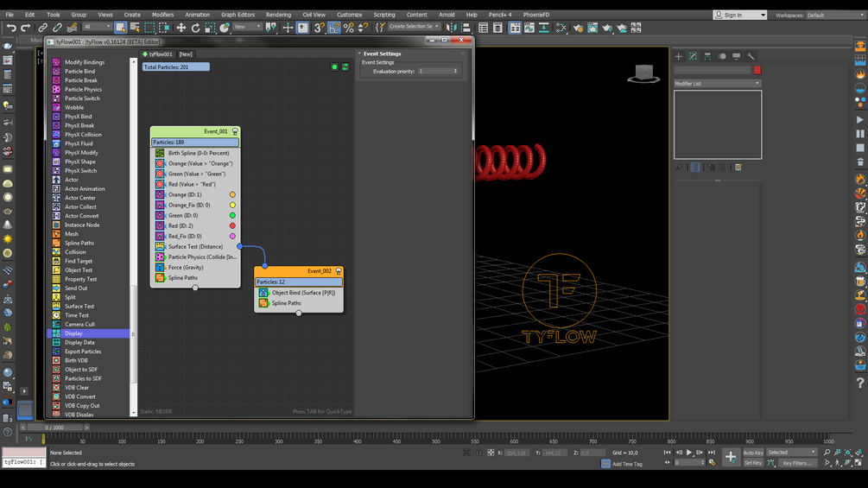Click the Play Animation button
The height and width of the screenshot is (488, 868).
click(x=689, y=453)
